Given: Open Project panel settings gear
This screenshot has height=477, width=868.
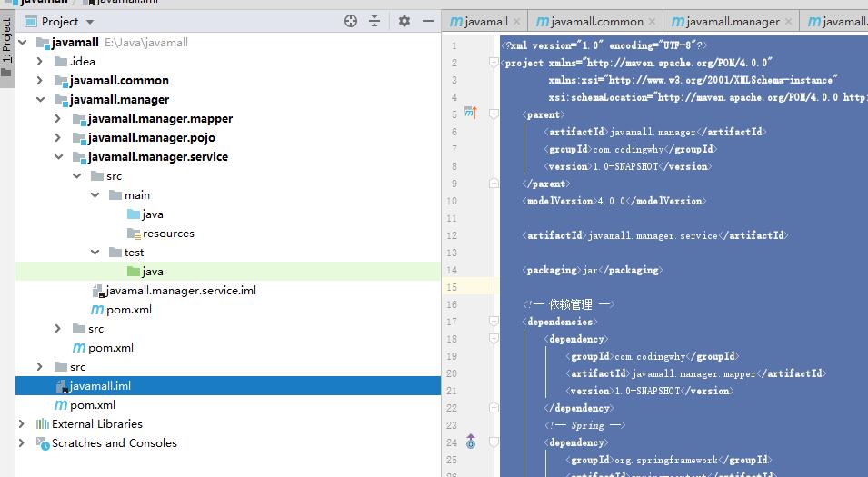Looking at the screenshot, I should (404, 21).
